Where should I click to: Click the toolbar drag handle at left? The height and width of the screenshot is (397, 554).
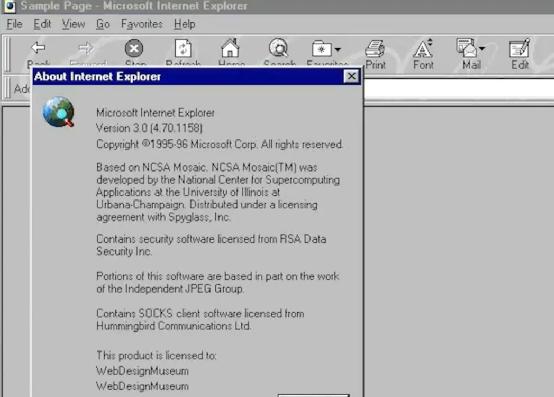(x=8, y=55)
